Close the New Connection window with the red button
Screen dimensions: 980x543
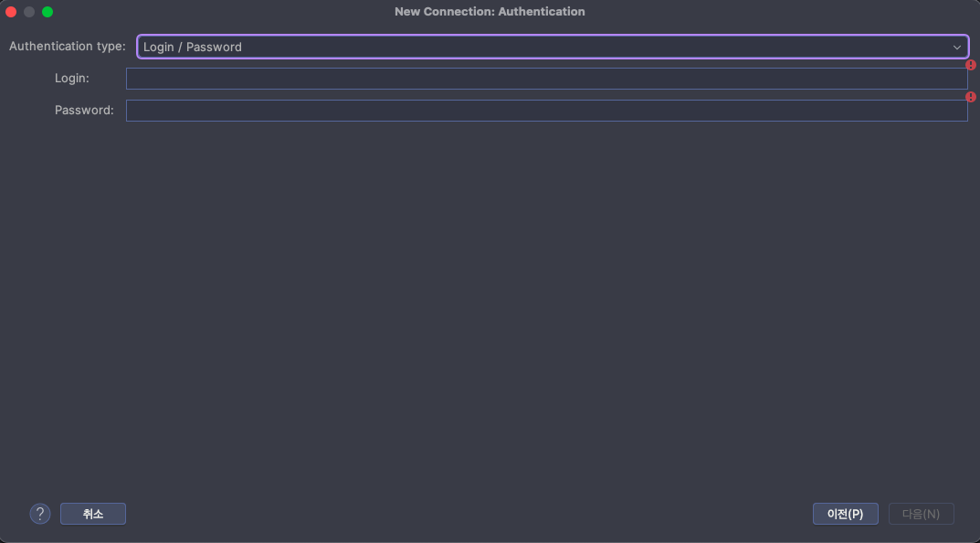coord(11,12)
